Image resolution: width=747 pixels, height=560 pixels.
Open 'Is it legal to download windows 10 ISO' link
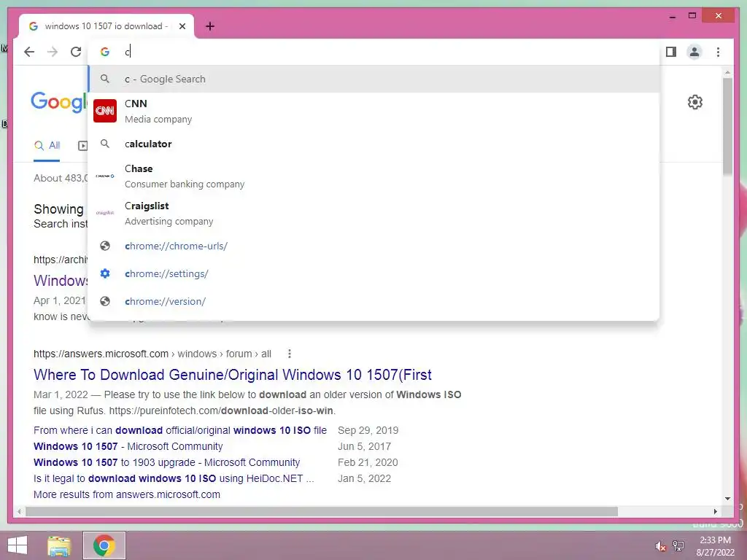(x=174, y=478)
